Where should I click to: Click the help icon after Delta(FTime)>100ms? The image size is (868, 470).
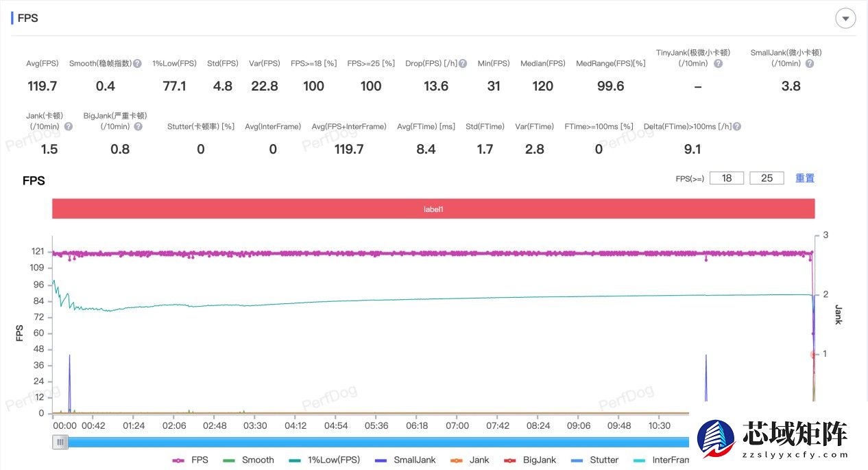coord(736,127)
